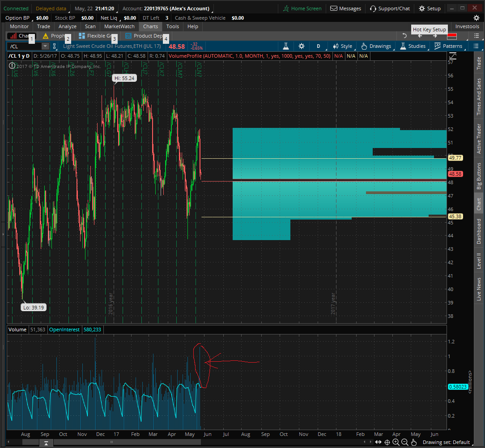Click the zoom in magnifier icon
Image resolution: width=485 pixels, height=448 pixels.
tap(396, 442)
